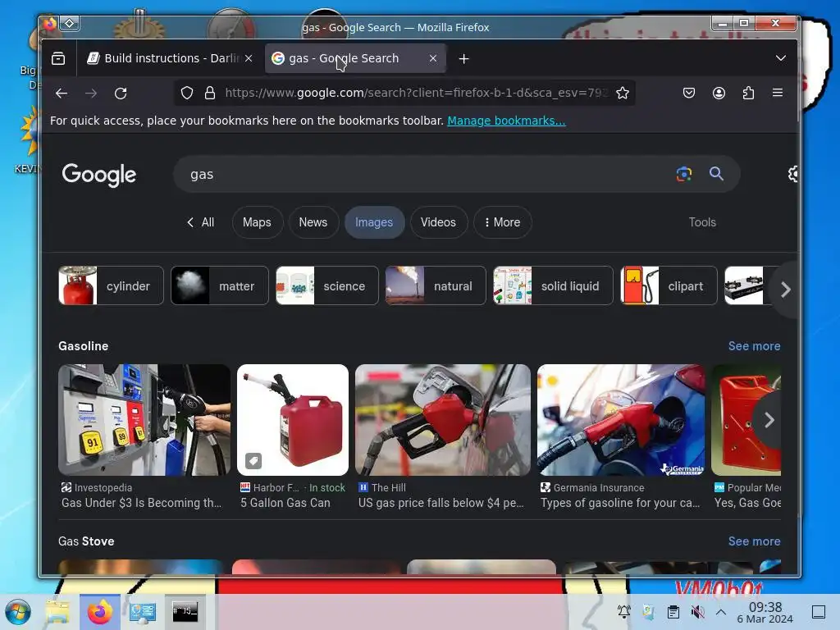Image resolution: width=840 pixels, height=630 pixels.
Task: Open system settings taskbar icon
Action: tap(143, 612)
